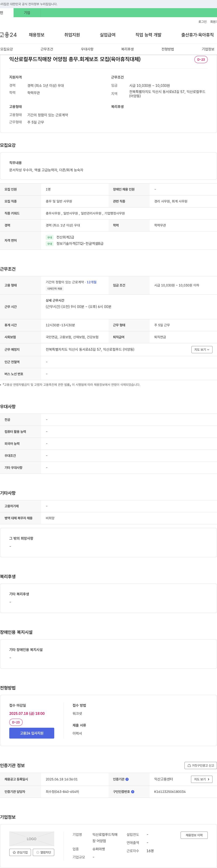Click the 구인인증번호 help question-mark icon

132,792
